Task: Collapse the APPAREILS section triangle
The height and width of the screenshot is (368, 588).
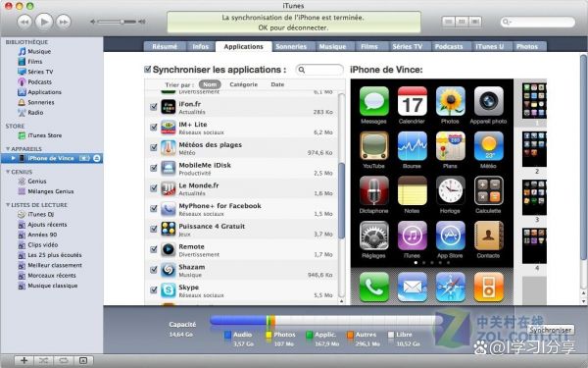Action: pos(8,149)
